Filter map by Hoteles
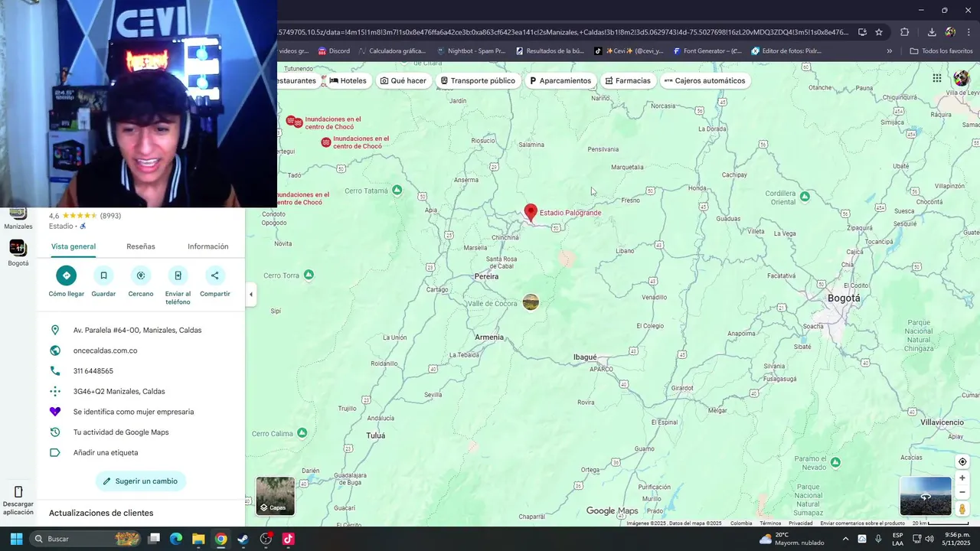Screen dimensions: 980x551 [348, 80]
